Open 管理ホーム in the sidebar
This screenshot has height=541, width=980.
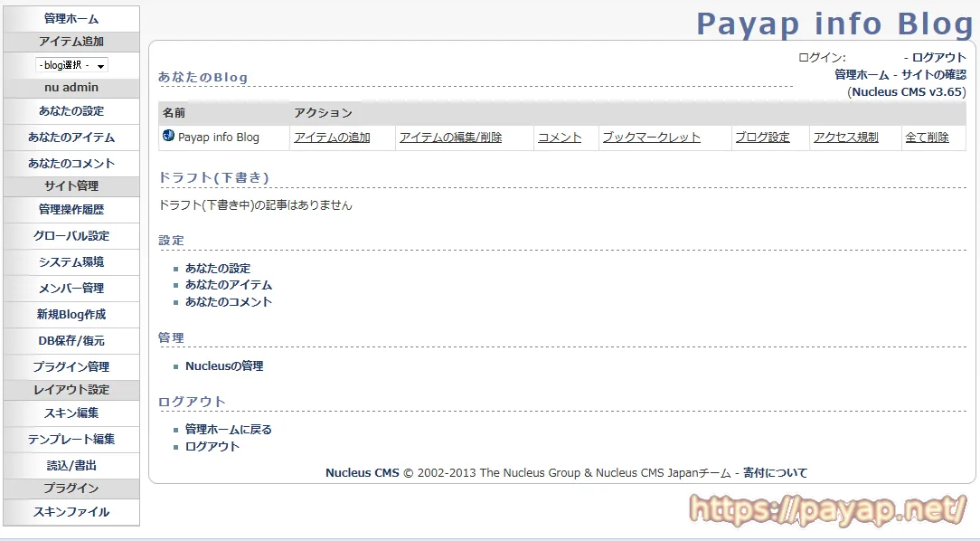[x=71, y=19]
